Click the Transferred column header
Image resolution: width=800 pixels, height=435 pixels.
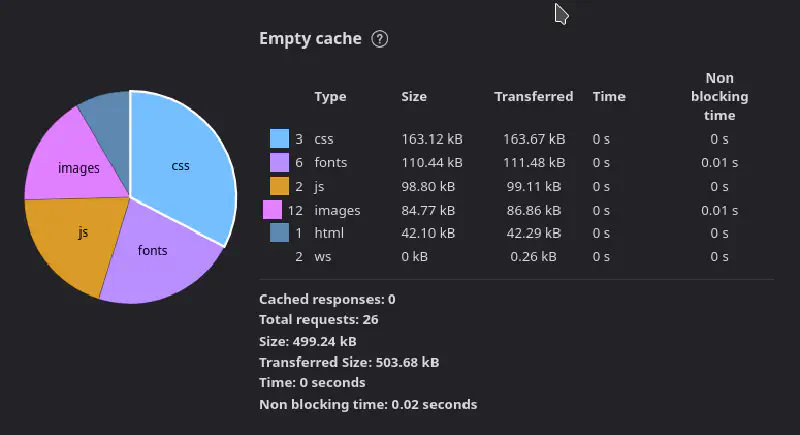[x=533, y=97]
